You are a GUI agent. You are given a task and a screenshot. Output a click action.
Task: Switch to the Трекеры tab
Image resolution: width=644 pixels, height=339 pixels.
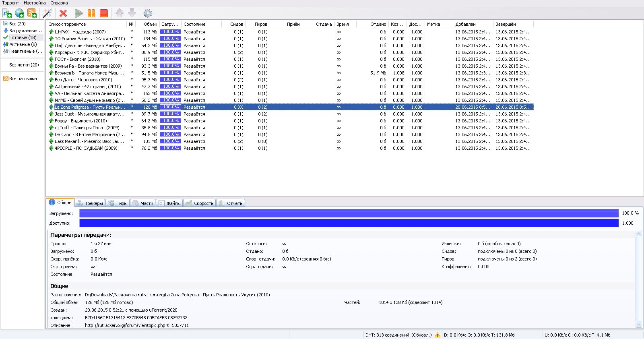tap(90, 203)
